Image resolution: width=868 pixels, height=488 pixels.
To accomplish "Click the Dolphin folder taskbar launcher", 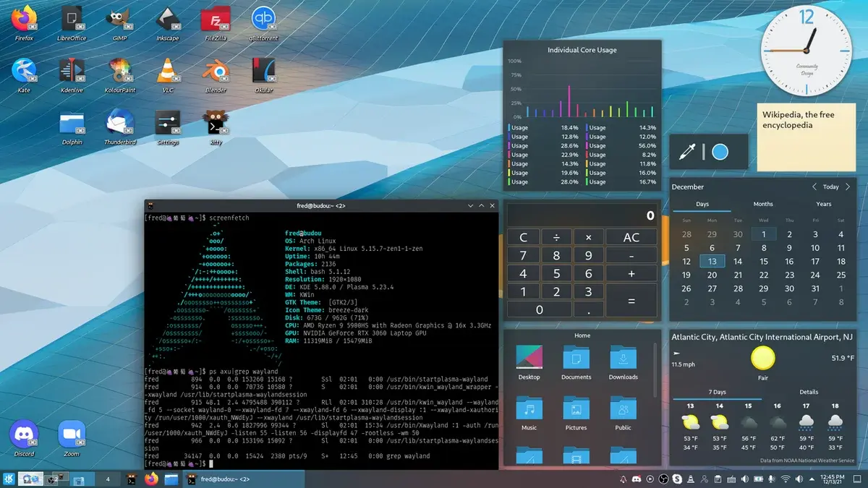I will point(171,479).
